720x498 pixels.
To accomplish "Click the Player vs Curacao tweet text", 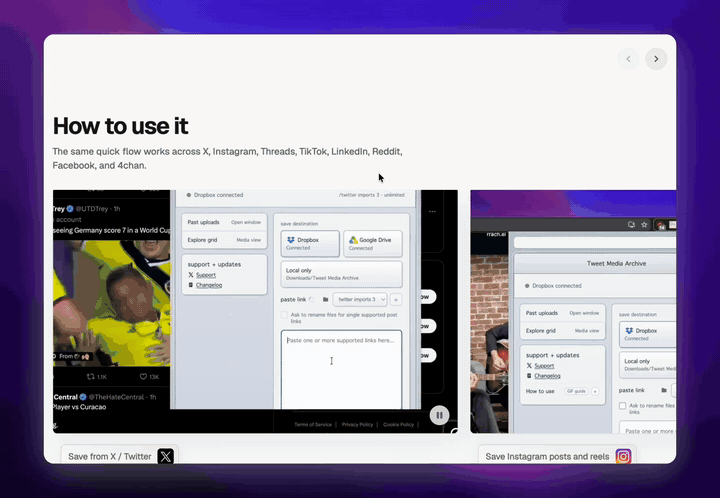I will pyautogui.click(x=79, y=407).
